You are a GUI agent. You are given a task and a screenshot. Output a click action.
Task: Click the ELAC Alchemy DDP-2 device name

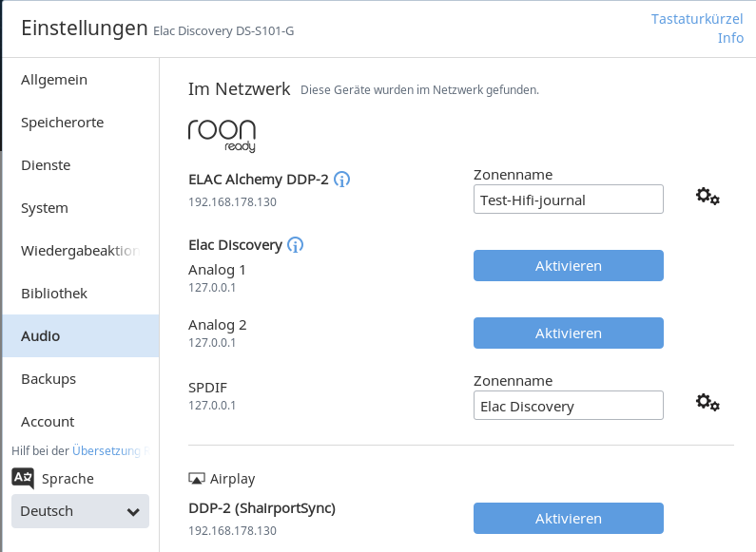click(259, 180)
